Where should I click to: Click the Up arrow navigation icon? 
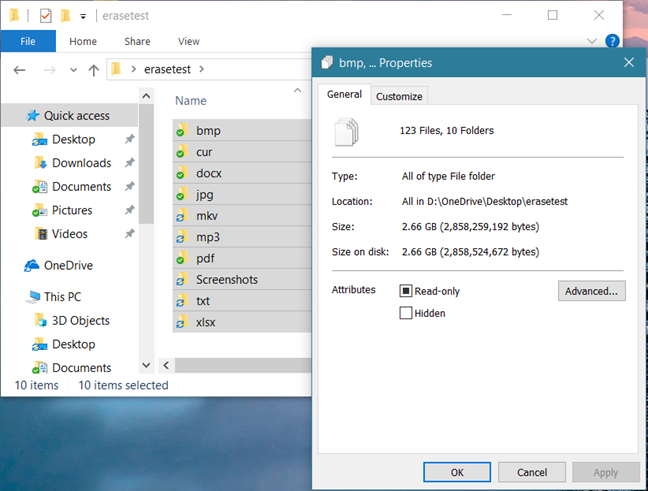click(94, 70)
